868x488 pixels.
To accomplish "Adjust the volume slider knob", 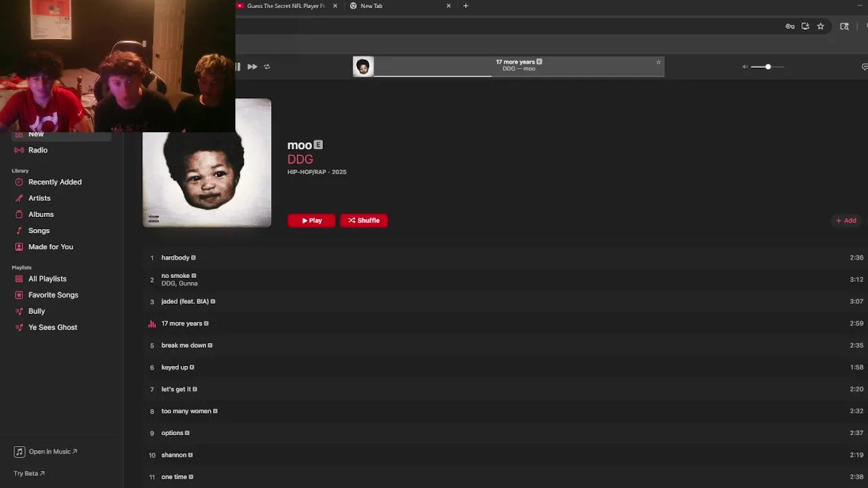I will (768, 66).
